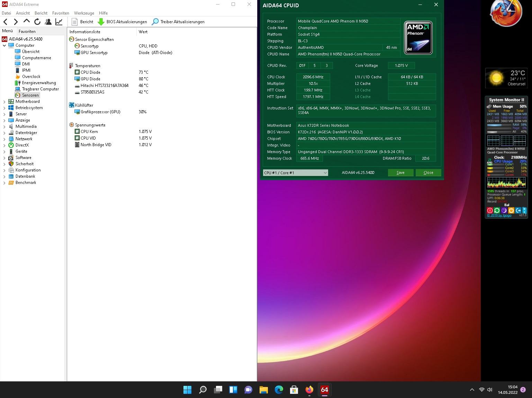The height and width of the screenshot is (398, 532).
Task: Select the Hitachi HTS723216A7A364 row
Action: pos(162,86)
